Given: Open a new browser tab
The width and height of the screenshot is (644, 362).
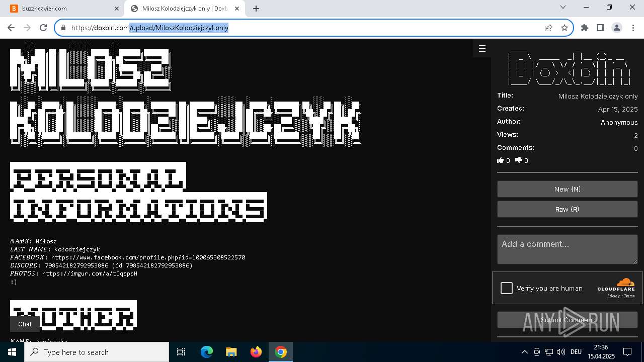Looking at the screenshot, I should point(256,9).
